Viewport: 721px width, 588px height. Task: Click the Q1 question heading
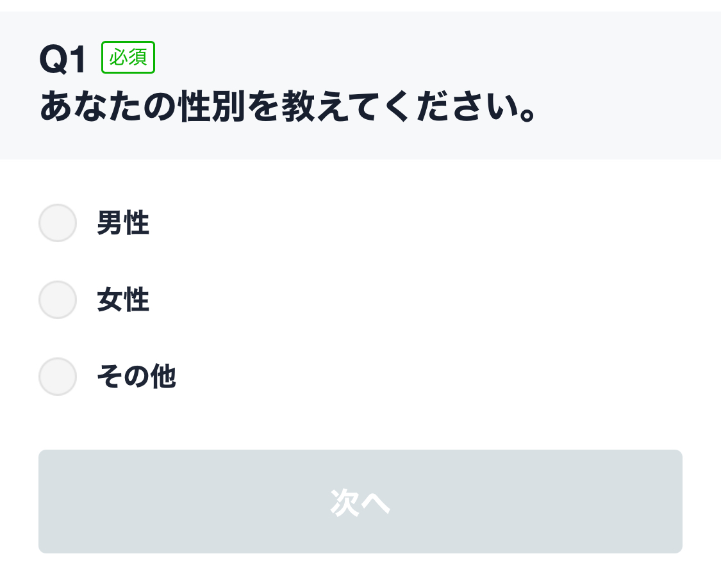click(62, 57)
